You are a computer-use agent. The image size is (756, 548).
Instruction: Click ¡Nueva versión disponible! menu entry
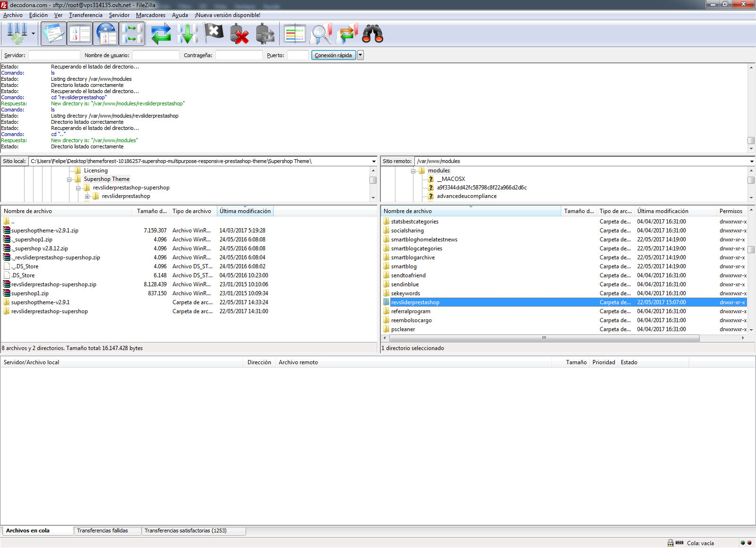pyautogui.click(x=227, y=15)
